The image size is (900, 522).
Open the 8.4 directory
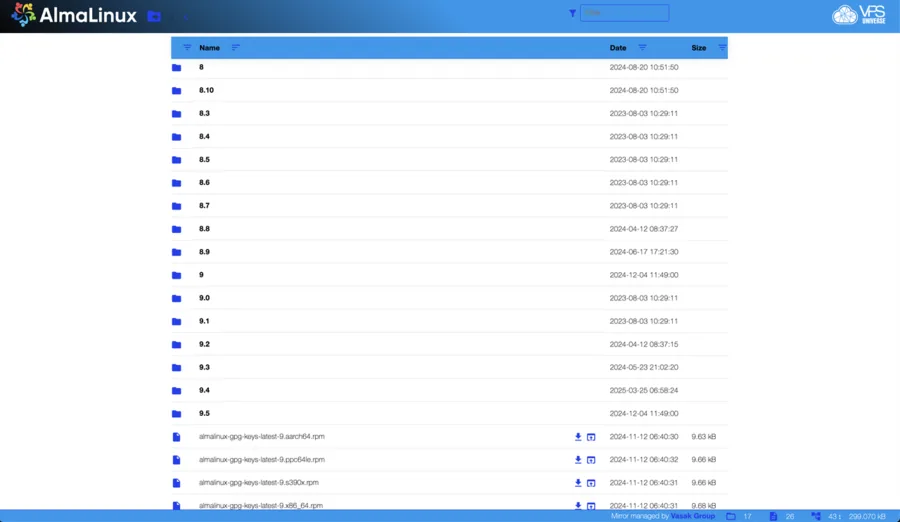click(x=204, y=136)
